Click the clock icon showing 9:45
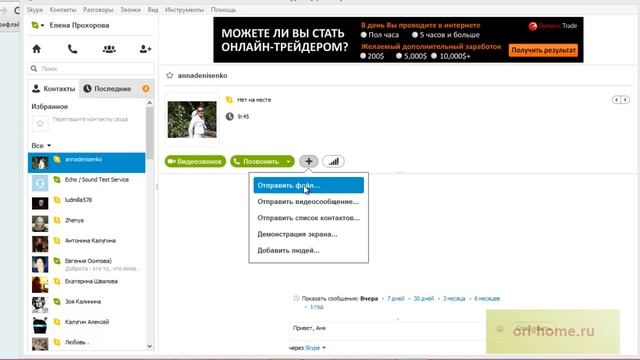This screenshot has width=640, height=360. pyautogui.click(x=230, y=117)
